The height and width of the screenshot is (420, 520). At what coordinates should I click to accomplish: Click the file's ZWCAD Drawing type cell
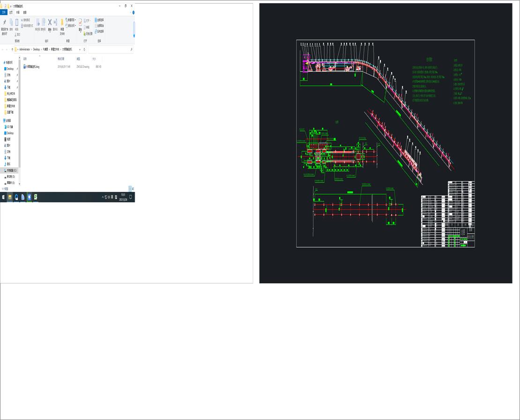83,66
